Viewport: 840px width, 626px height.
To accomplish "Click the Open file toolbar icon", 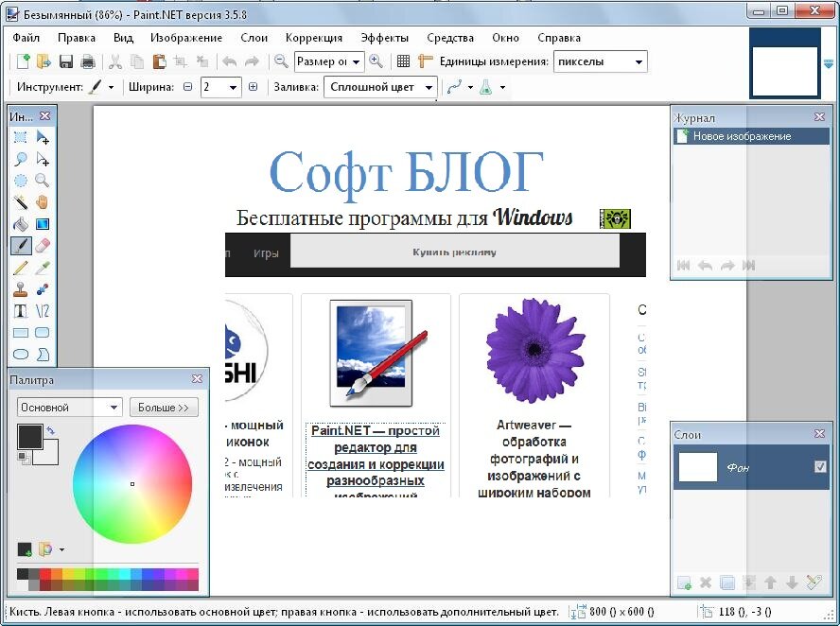I will point(44,61).
